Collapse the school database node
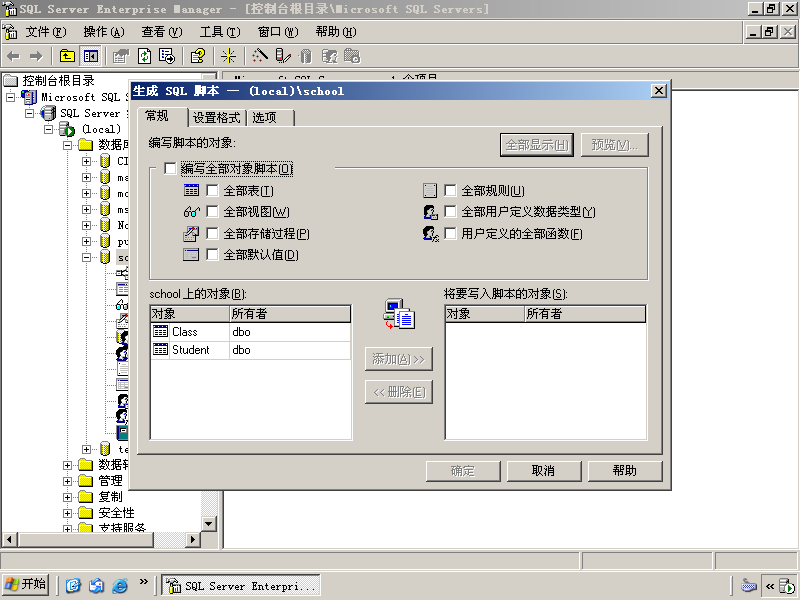Image resolution: width=800 pixels, height=600 pixels. 87,257
